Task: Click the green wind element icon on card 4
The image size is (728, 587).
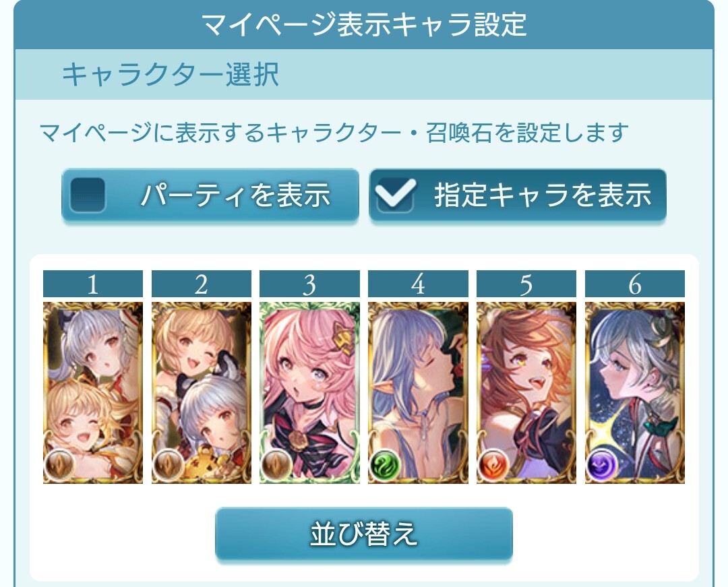Action: 385,464
